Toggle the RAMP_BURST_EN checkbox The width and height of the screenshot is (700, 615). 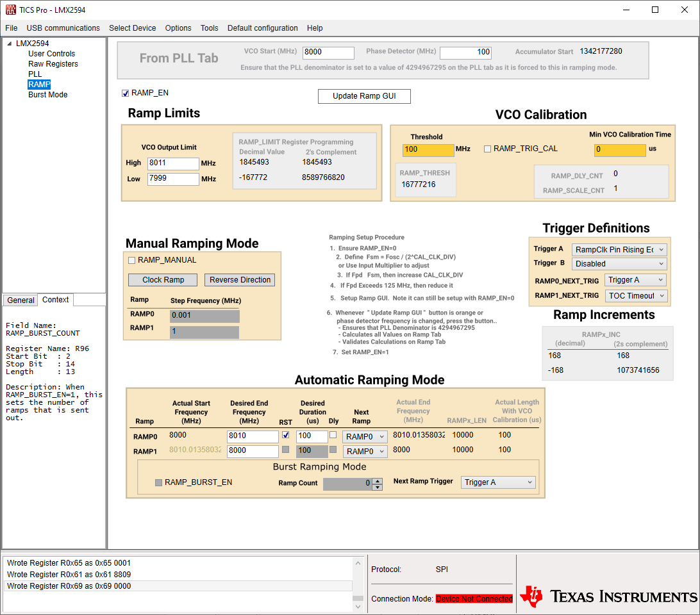158,483
